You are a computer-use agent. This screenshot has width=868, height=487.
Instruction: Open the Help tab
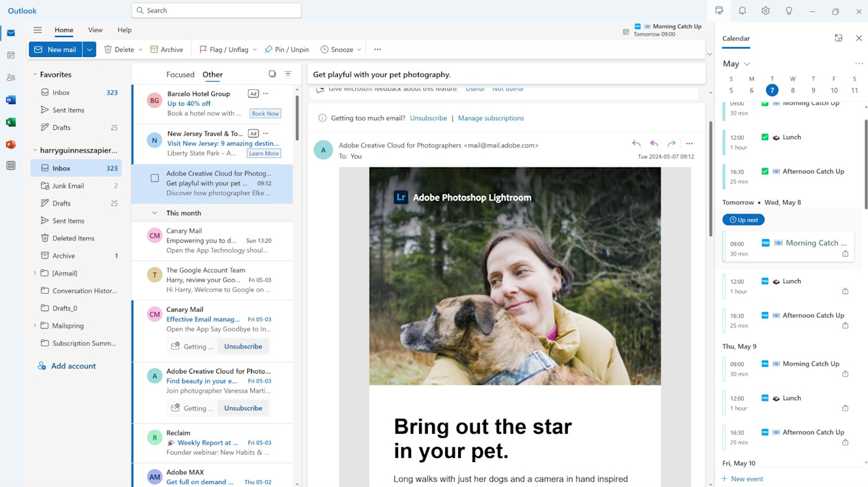(x=125, y=30)
